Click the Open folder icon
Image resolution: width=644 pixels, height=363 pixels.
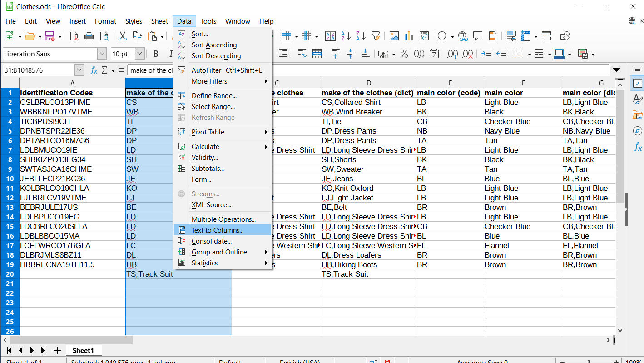[x=30, y=36]
